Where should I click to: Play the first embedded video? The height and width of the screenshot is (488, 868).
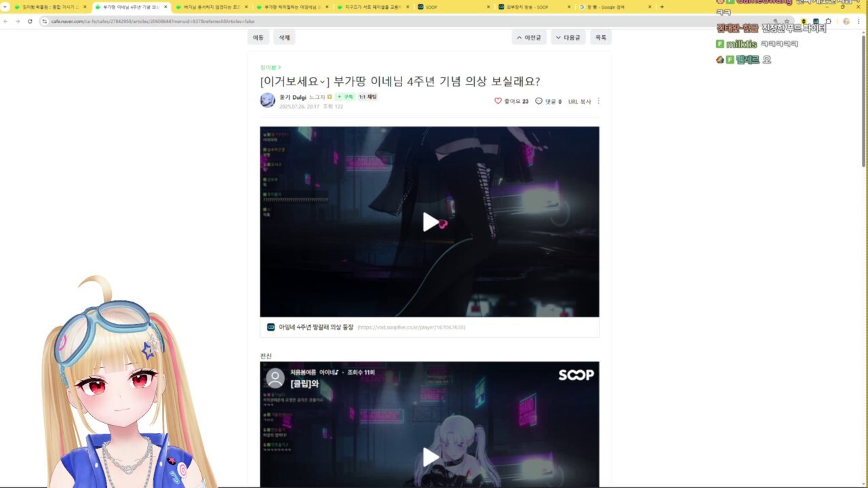pyautogui.click(x=431, y=222)
